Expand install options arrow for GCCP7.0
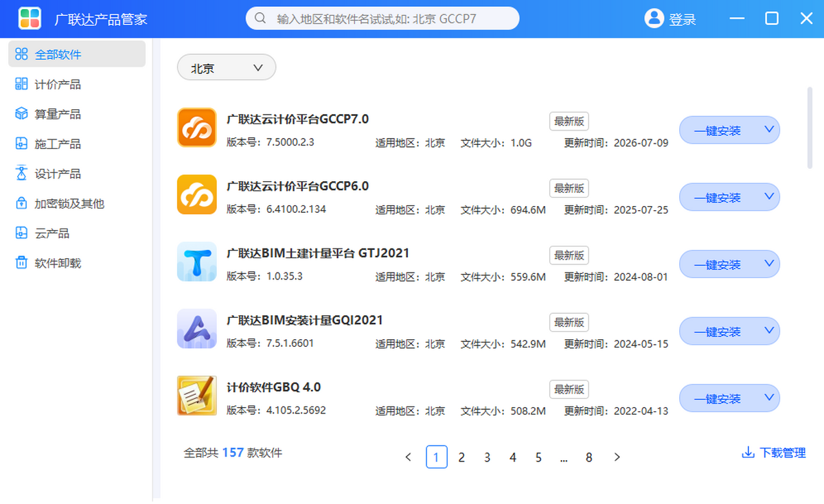This screenshot has height=504, width=824. pos(768,128)
